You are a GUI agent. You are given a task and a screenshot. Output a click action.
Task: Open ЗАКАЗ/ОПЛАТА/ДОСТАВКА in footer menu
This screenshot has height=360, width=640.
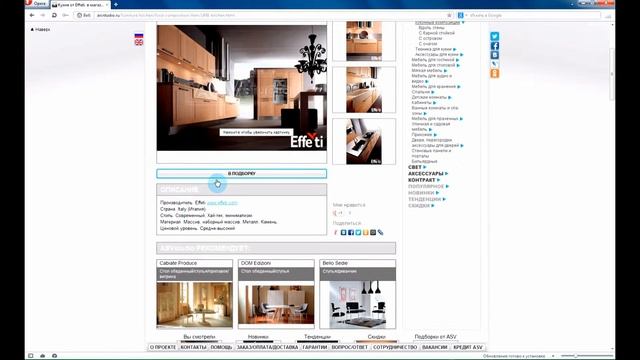(x=267, y=347)
